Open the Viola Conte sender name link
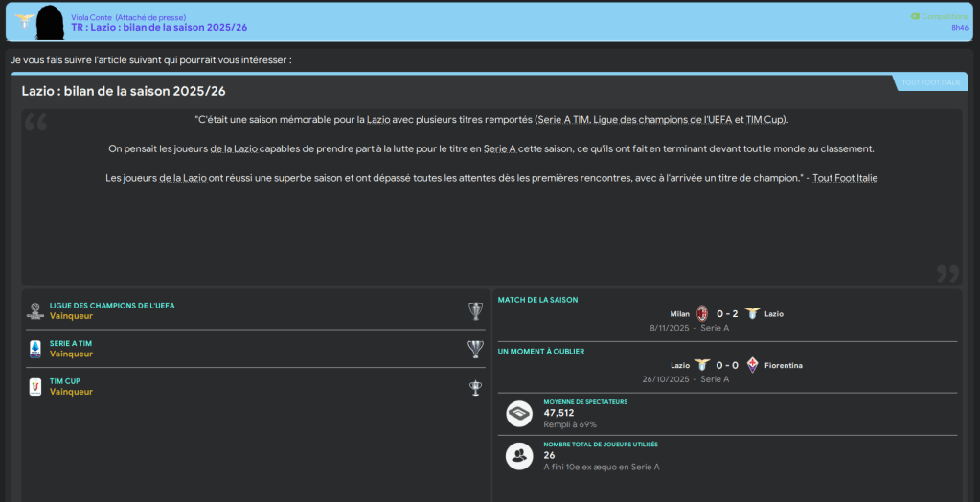980x502 pixels. tap(91, 17)
